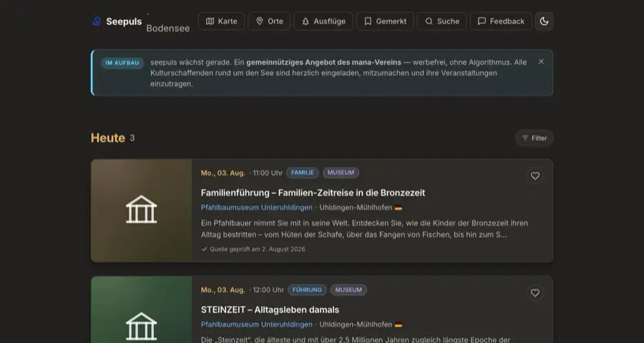
Task: Open the Karte map view
Action: pos(221,21)
